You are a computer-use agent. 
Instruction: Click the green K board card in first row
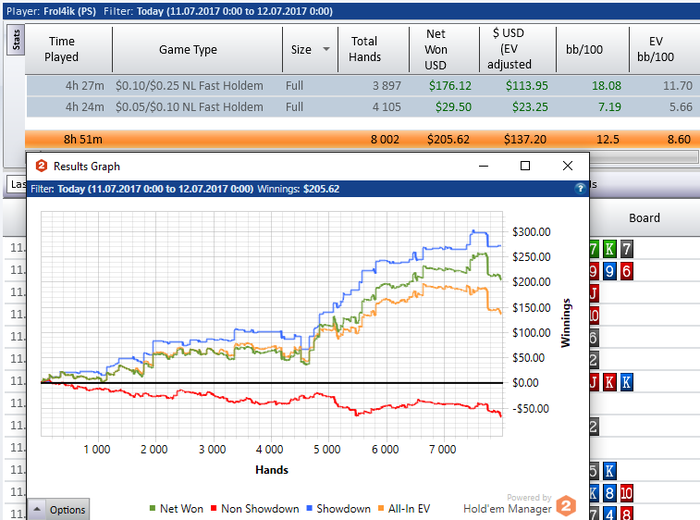click(x=609, y=249)
